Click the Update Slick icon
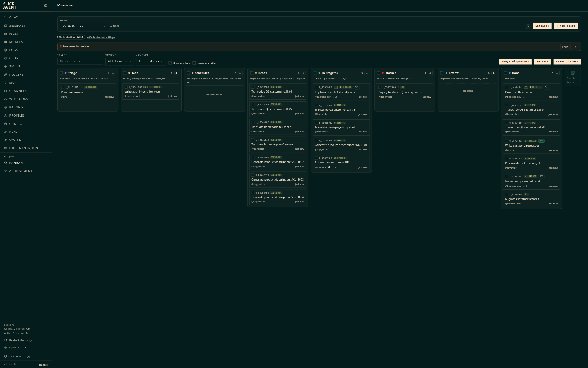This screenshot has height=368, width=588. 6,347
